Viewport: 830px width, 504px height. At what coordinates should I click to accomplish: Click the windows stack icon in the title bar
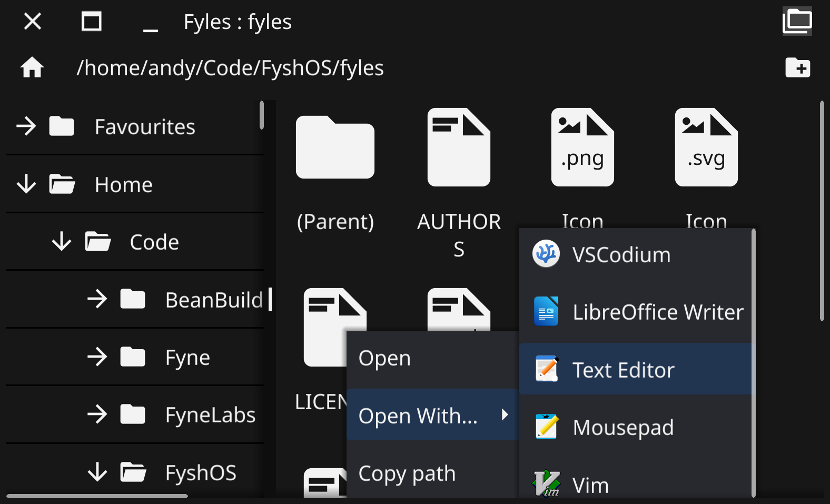797,21
